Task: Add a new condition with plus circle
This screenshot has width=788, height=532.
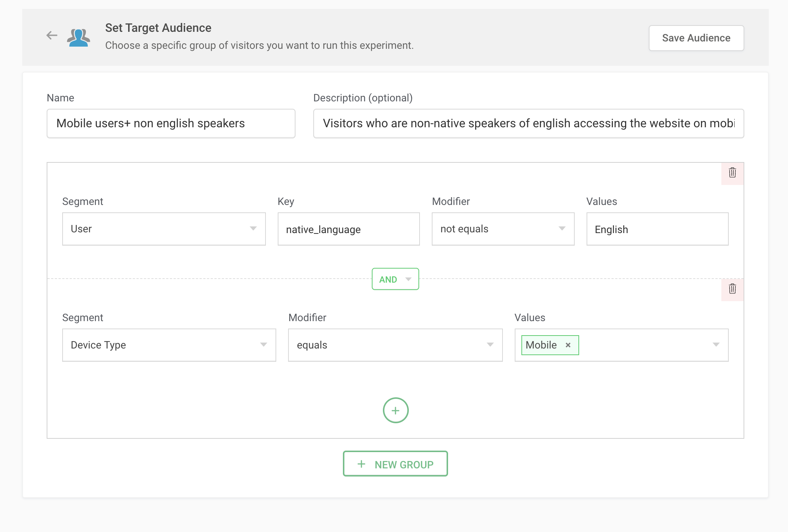Action: [395, 410]
